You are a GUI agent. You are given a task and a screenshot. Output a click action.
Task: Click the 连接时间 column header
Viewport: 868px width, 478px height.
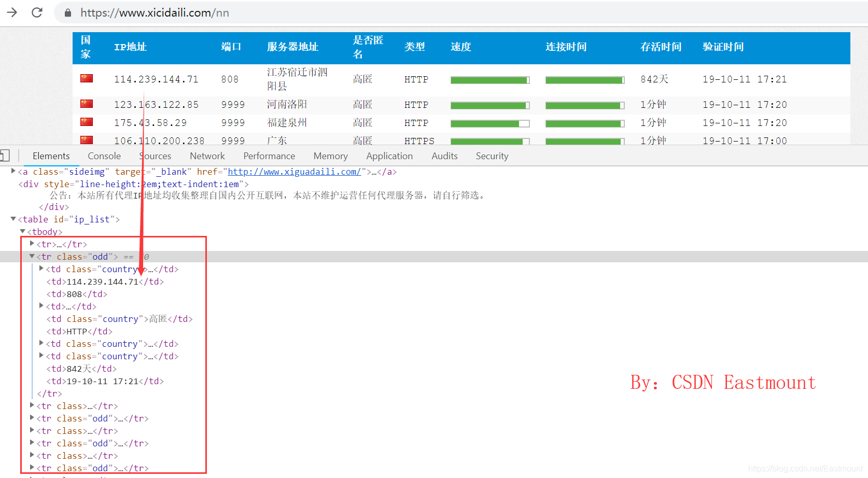[x=566, y=47]
